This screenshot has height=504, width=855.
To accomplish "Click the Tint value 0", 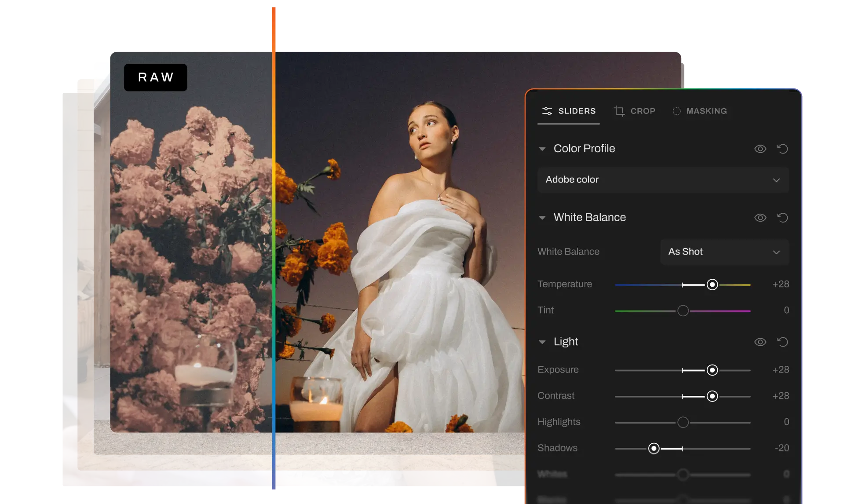I will coord(786,310).
